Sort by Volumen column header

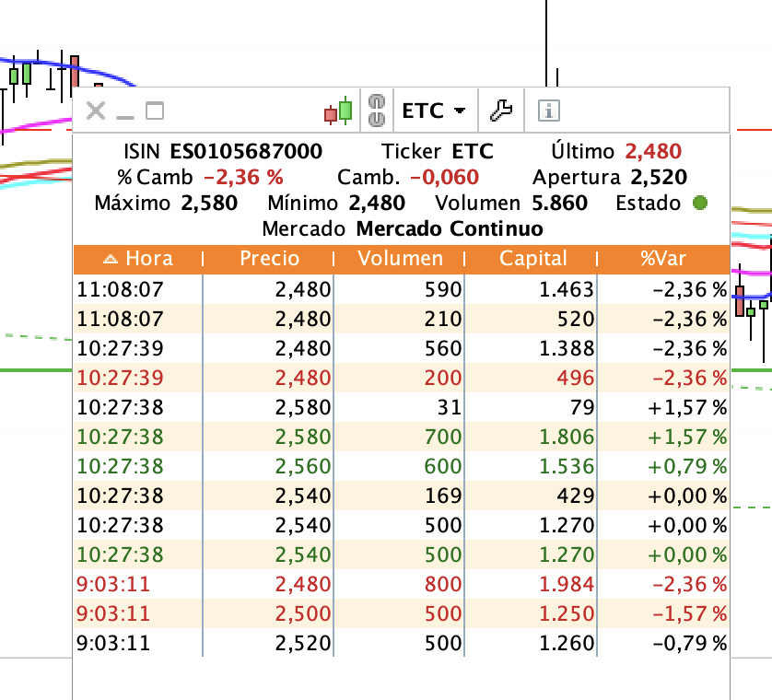coord(400,259)
